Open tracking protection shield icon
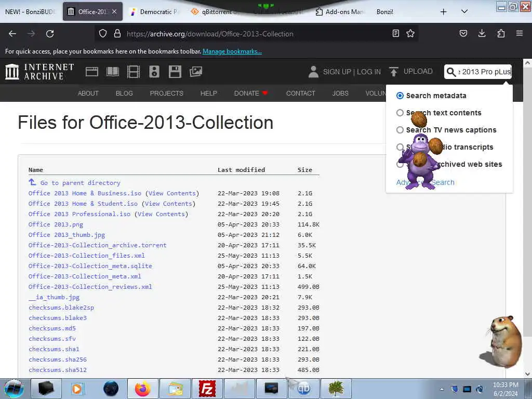 [x=103, y=34]
